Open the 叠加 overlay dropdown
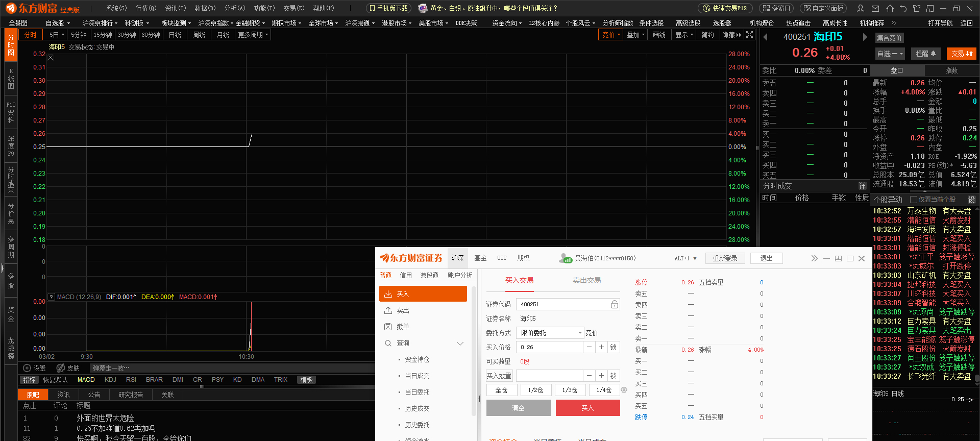The height and width of the screenshot is (441, 980). click(x=635, y=35)
